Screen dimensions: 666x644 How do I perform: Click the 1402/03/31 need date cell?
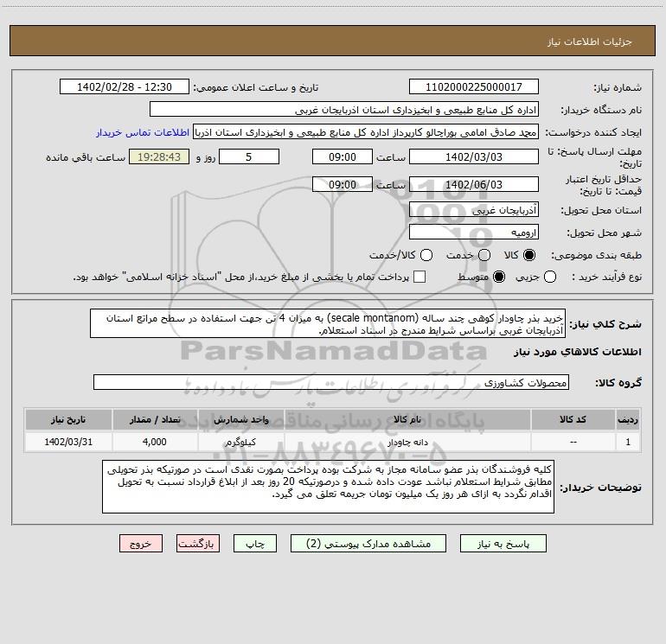click(x=68, y=442)
